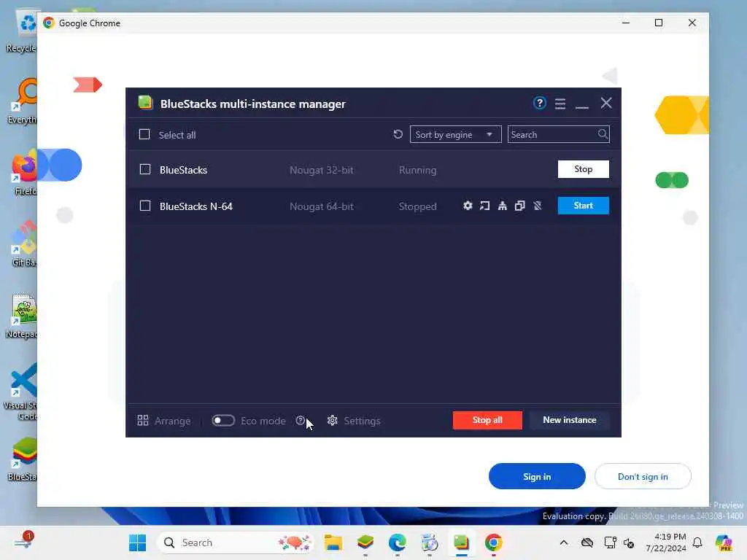Open the hamburger menu in instance manager

tap(560, 104)
